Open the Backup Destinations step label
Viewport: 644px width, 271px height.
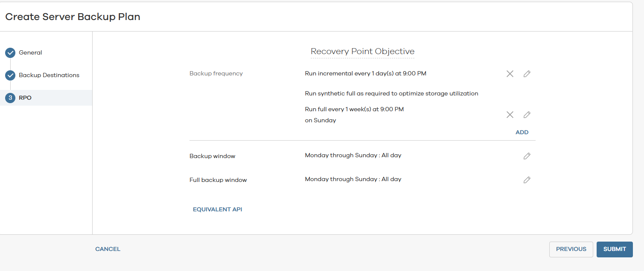[49, 75]
